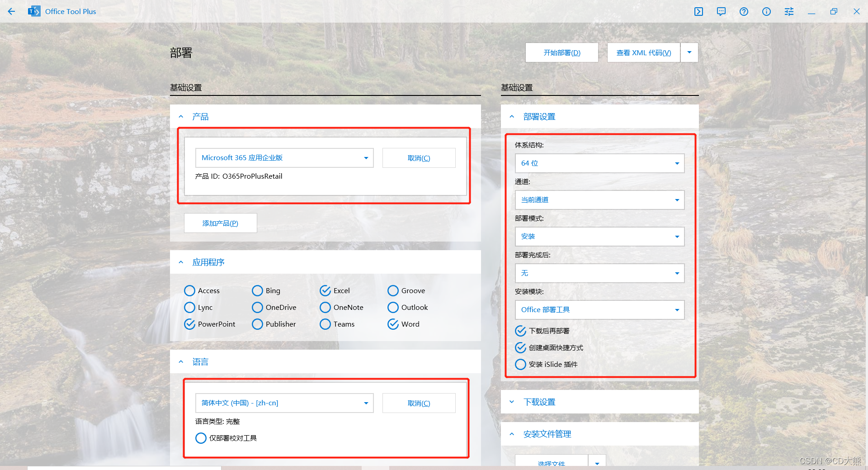
Task: Open the 简体中文 [zh-cn] language dropdown
Action: tap(284, 403)
